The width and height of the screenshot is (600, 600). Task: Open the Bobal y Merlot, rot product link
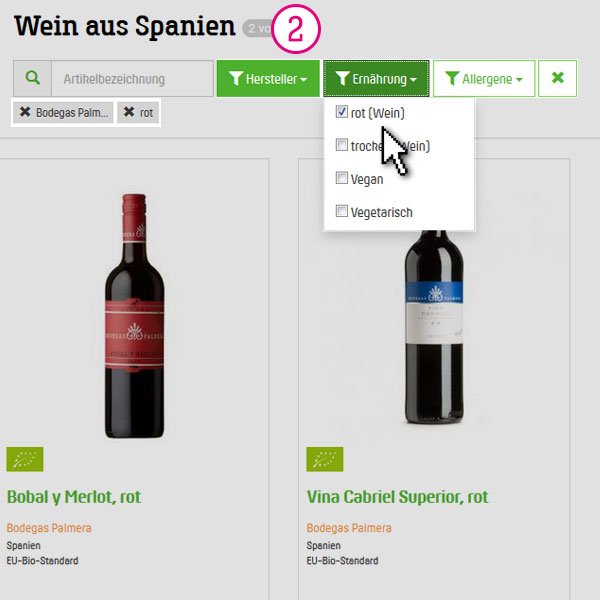(x=74, y=497)
